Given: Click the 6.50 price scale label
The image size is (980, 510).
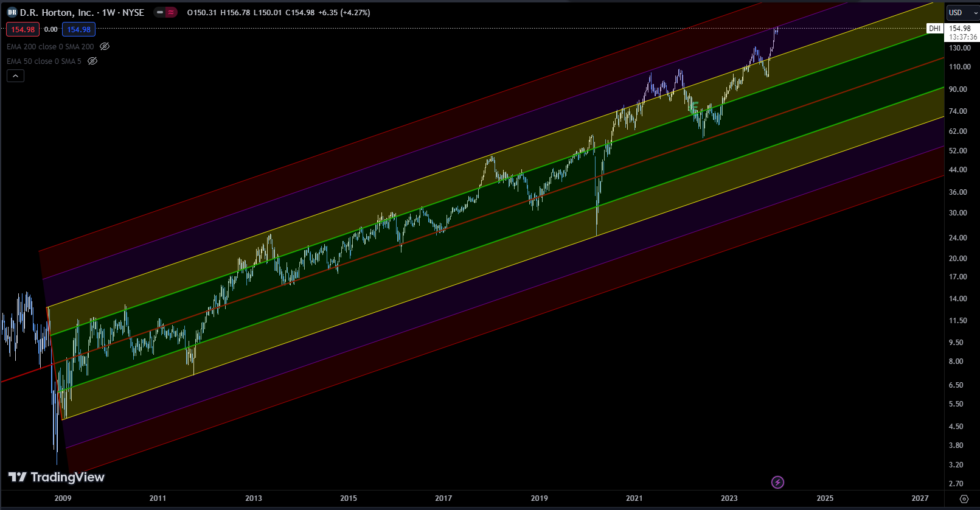Looking at the screenshot, I should tap(956, 385).
